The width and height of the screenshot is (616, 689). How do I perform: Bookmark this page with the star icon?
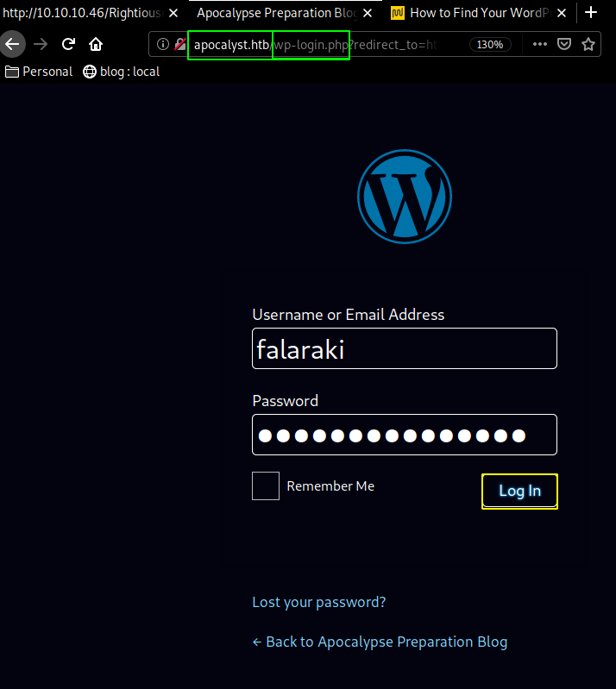point(588,44)
